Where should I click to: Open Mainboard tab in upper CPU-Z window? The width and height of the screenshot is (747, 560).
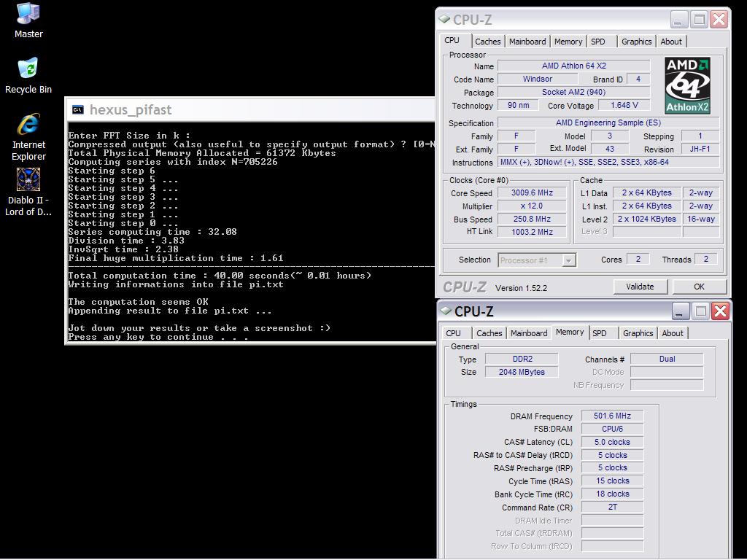tap(527, 42)
